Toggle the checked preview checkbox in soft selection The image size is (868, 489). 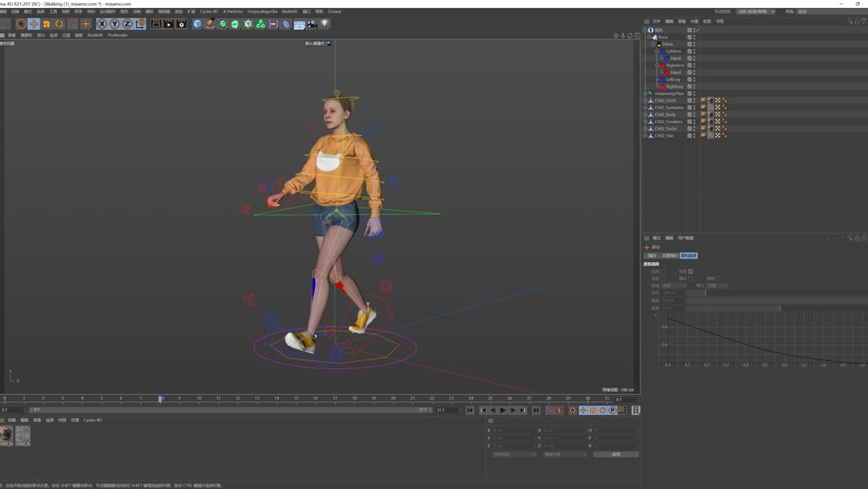point(690,272)
